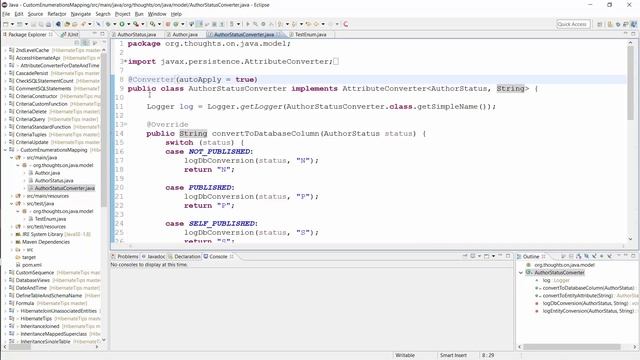Screen dimensions: 640x360
Task: Open the Display Selected Console icon
Action: tap(473, 256)
